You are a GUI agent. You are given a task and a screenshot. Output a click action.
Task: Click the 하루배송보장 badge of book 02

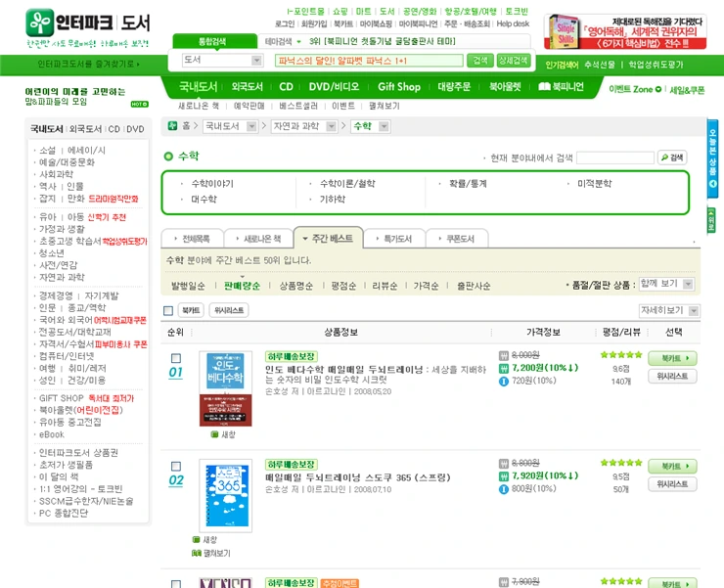(292, 464)
